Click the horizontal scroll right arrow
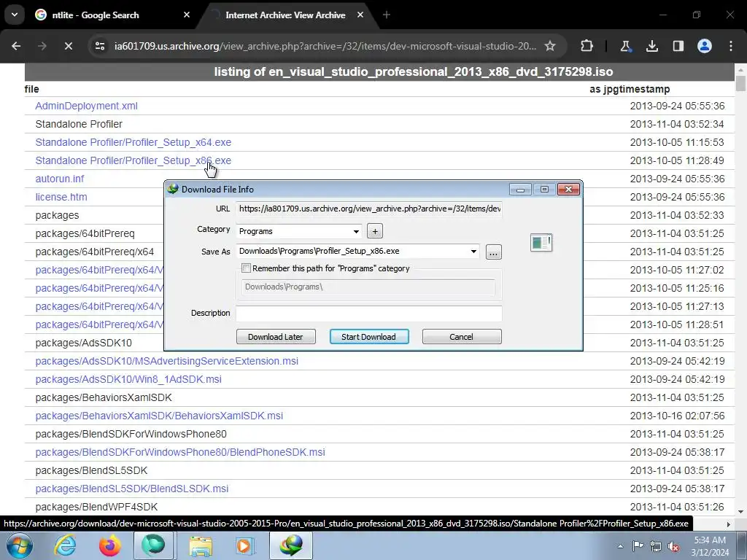747x560 pixels. 729,524
